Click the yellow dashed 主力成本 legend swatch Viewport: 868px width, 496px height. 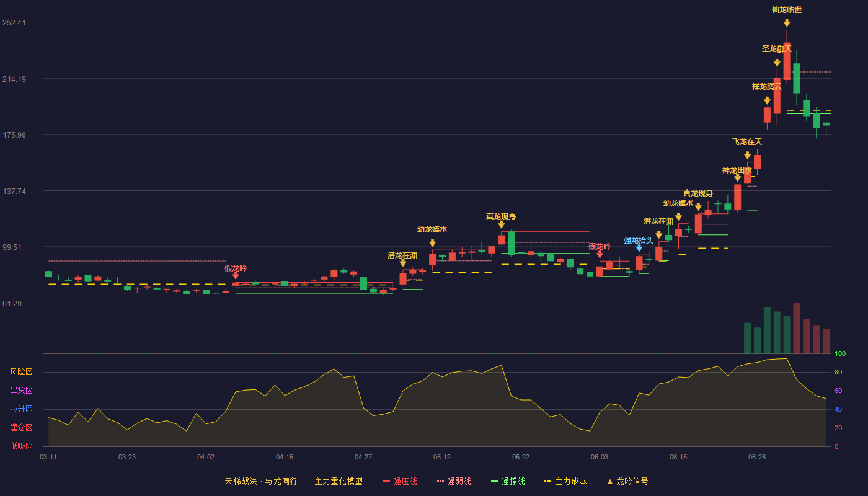tap(547, 481)
